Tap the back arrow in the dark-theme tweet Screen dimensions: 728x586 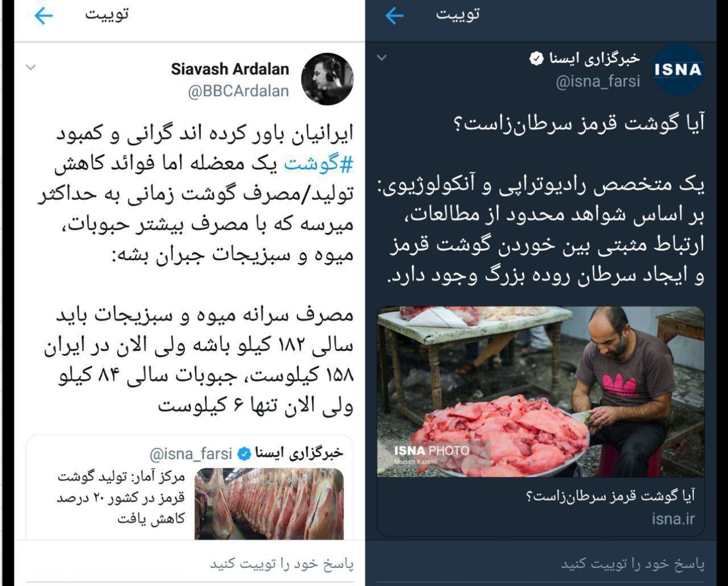pyautogui.click(x=394, y=15)
